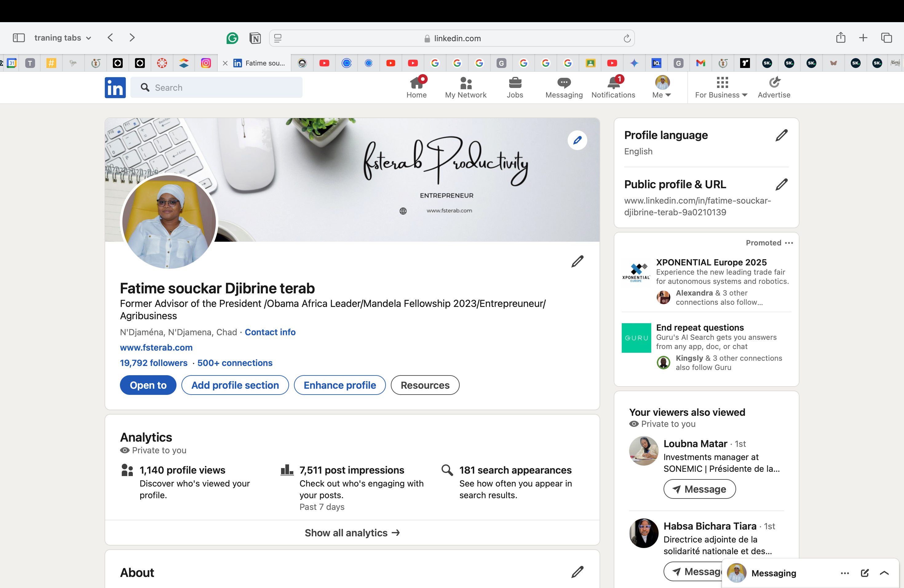Click the public profile URL text
This screenshot has height=588, width=904.
[697, 206]
